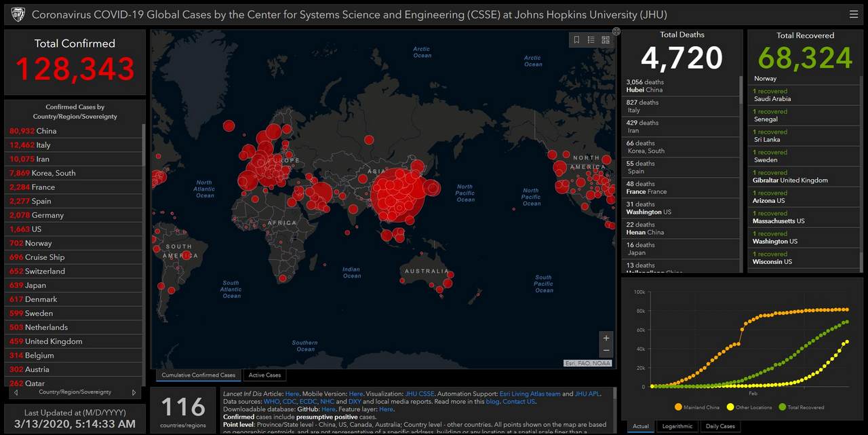This screenshot has height=435, width=868.
Task: Toggle the Other Locations chart series
Action: pos(749,407)
